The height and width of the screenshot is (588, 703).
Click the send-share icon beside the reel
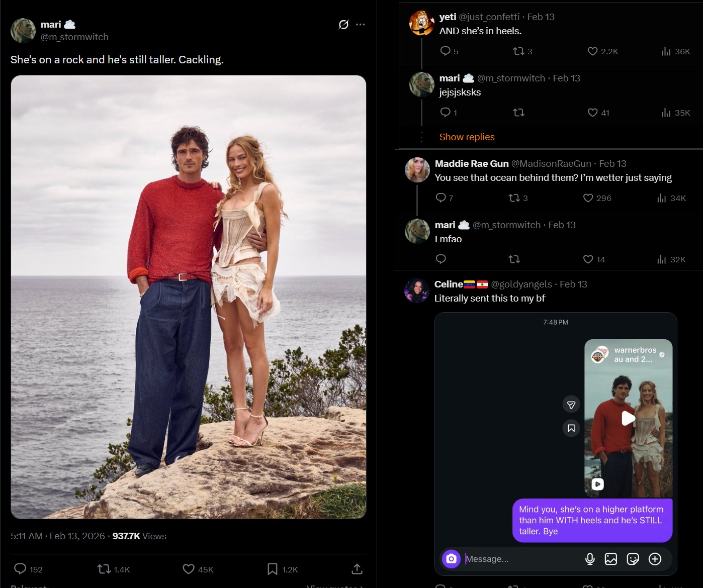coord(571,405)
